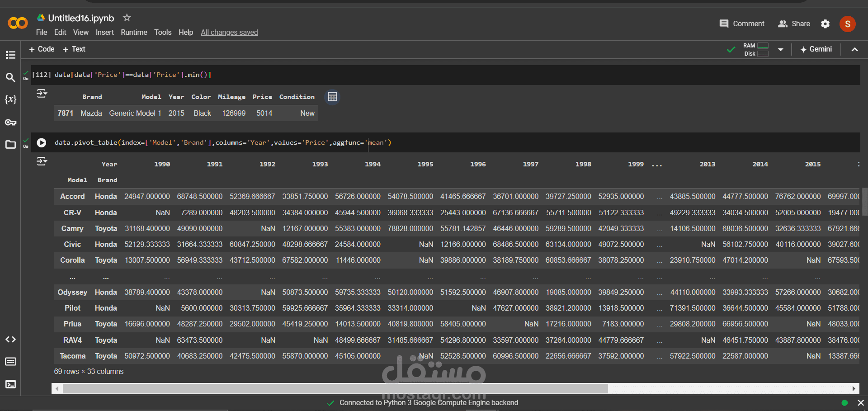868x411 pixels.
Task: Open the Comment panel
Action: pos(742,24)
